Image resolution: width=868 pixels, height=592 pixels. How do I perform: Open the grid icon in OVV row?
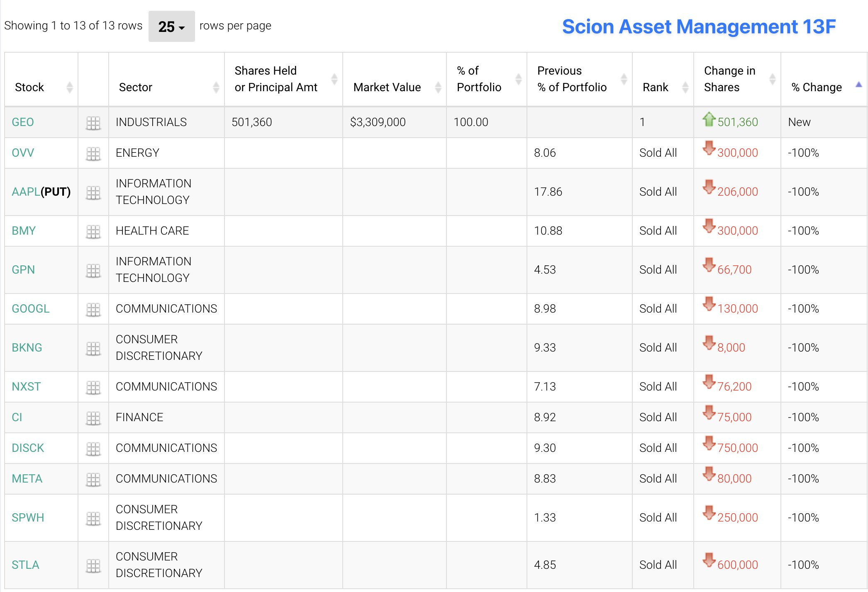click(93, 153)
